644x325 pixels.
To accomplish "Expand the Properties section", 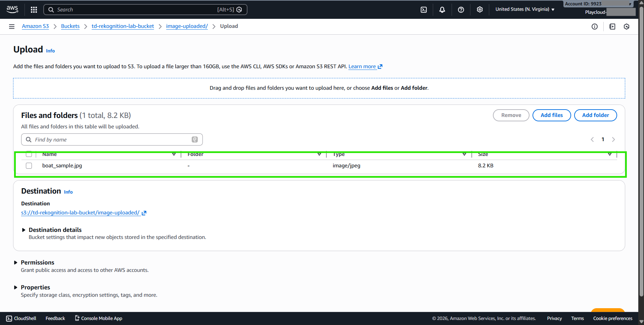I will tap(16, 287).
